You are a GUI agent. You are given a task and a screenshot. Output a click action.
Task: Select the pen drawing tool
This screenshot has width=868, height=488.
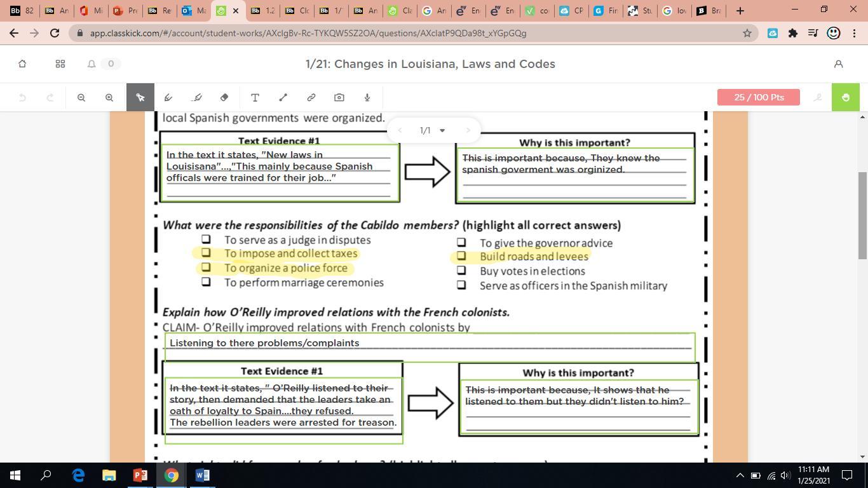click(168, 97)
